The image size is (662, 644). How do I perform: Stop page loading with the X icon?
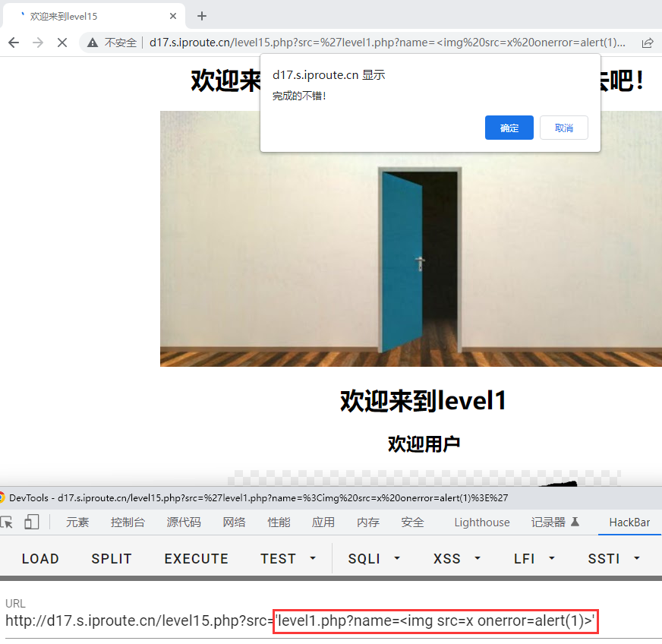tap(62, 43)
